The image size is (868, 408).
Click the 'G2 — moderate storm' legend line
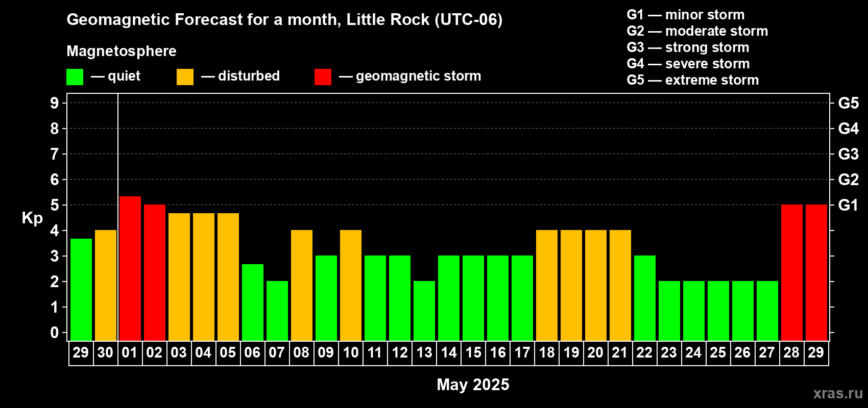[x=697, y=31]
